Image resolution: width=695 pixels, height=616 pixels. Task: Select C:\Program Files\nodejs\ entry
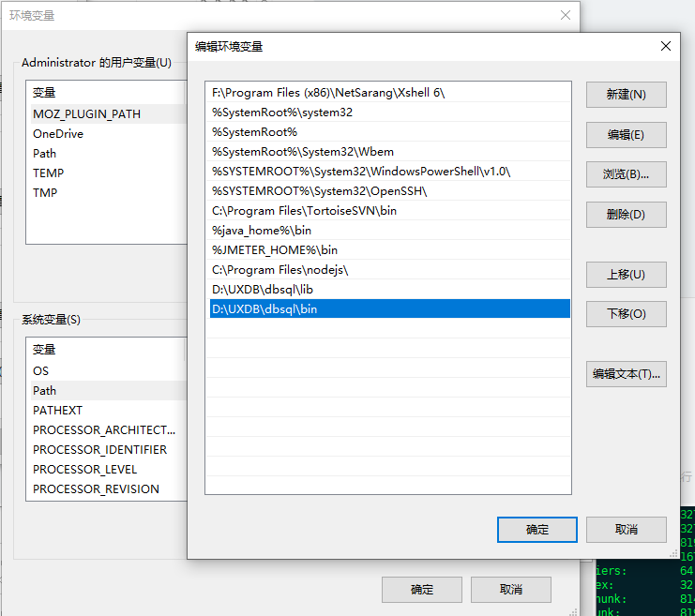(280, 270)
